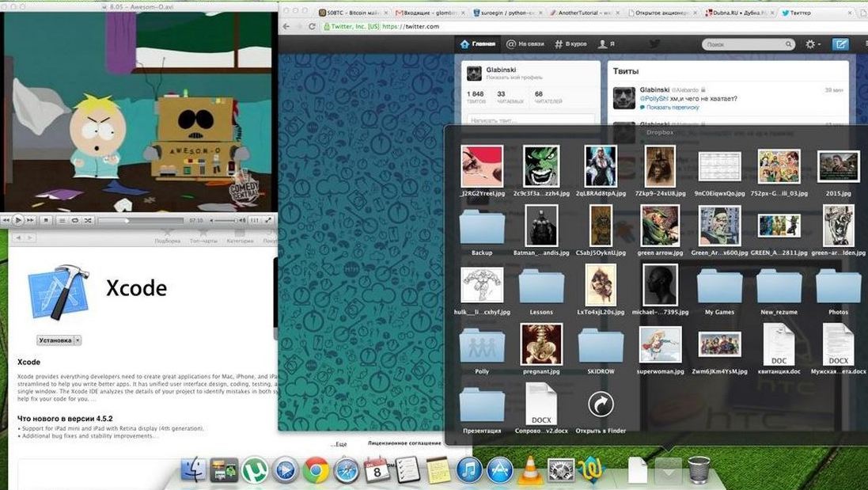The width and height of the screenshot is (868, 490).
Task: Switch to 50BTC Bitcoin browser tab
Action: click(353, 12)
